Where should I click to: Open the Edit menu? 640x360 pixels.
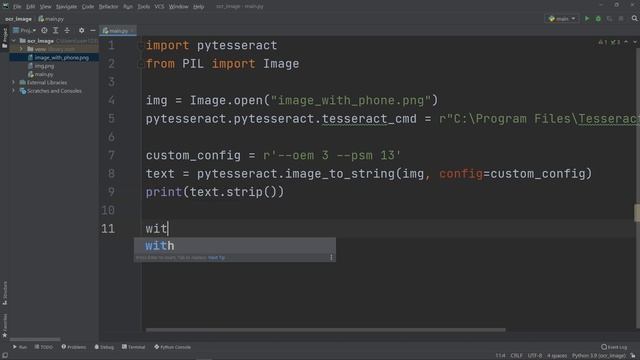pos(31,7)
